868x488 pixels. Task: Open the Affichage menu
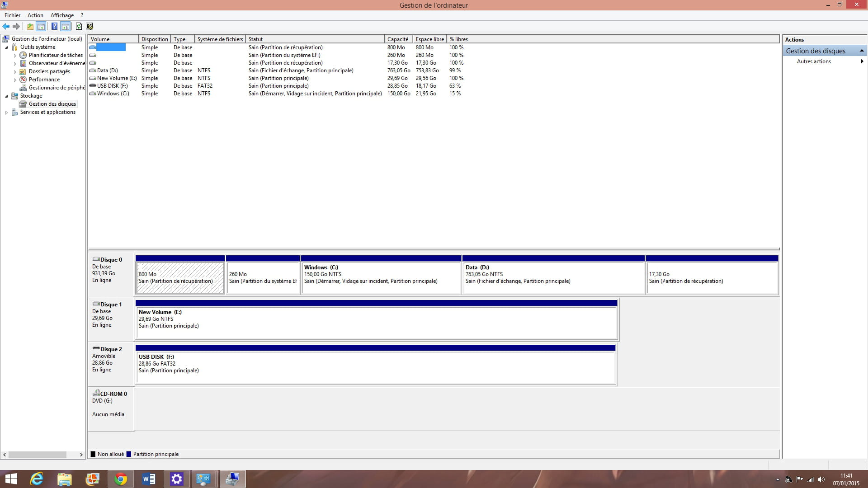point(62,15)
